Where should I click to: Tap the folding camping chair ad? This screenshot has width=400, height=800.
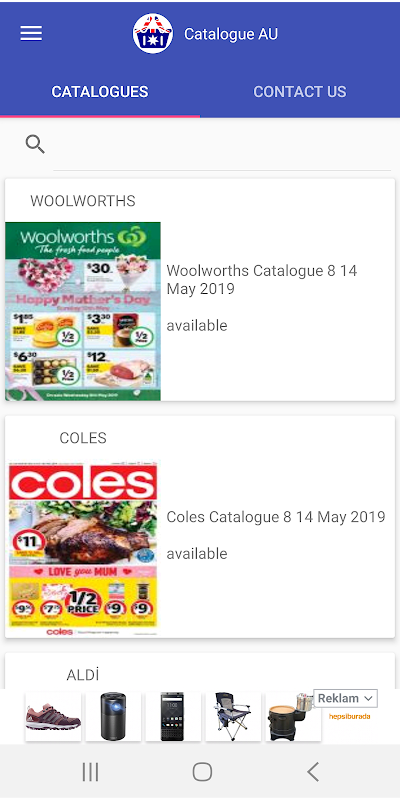coord(233,716)
